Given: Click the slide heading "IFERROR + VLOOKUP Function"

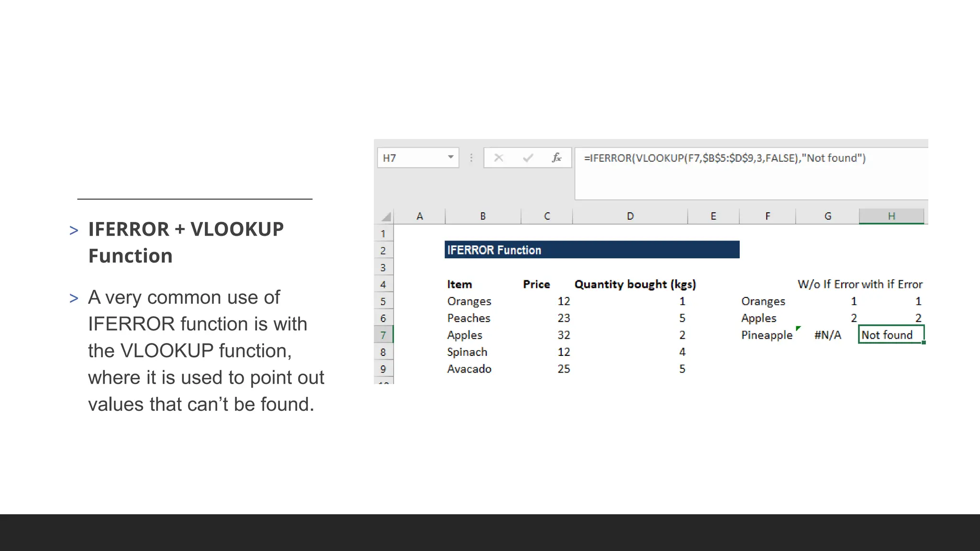Looking at the screenshot, I should [x=186, y=242].
